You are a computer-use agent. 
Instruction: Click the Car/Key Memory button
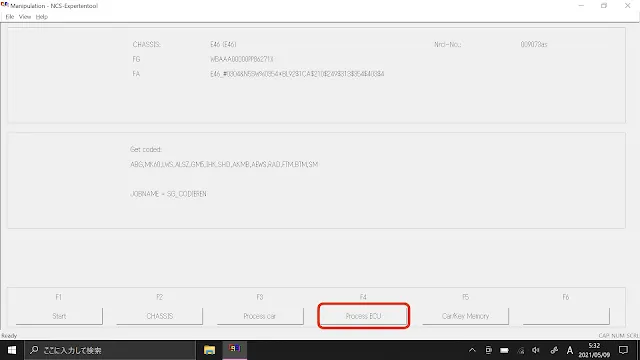tap(465, 316)
